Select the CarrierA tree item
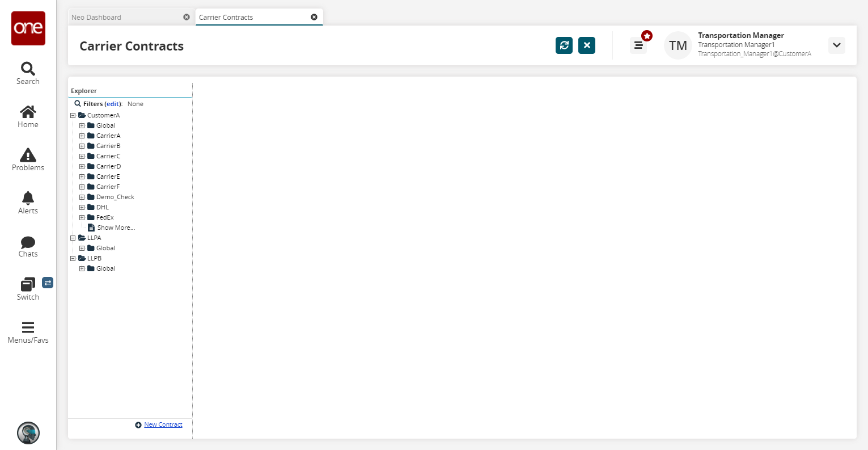Screen dimensions: 868x450 pyautogui.click(x=108, y=136)
